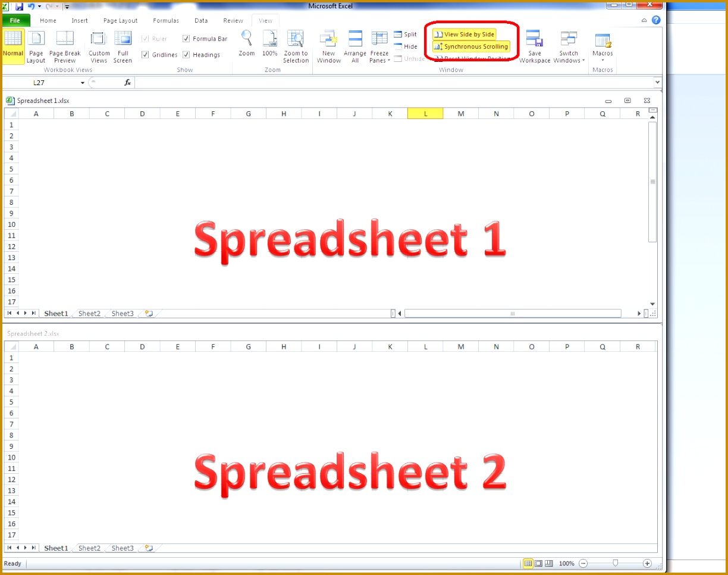The height and width of the screenshot is (575, 728).
Task: Click Save Workspace
Action: tap(535, 47)
